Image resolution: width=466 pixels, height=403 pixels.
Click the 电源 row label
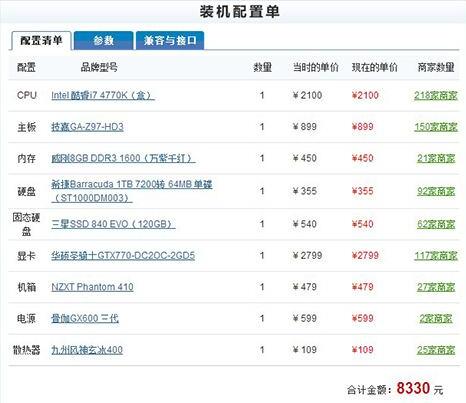tap(27, 318)
